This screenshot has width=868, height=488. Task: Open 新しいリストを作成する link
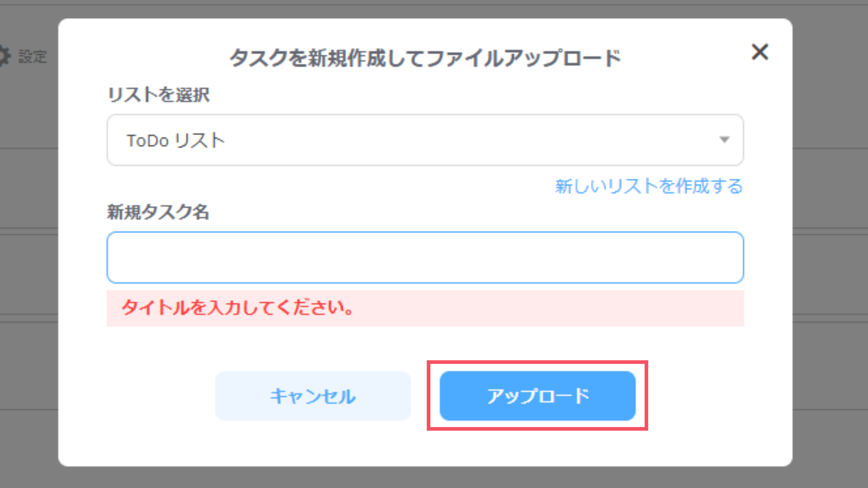point(648,186)
